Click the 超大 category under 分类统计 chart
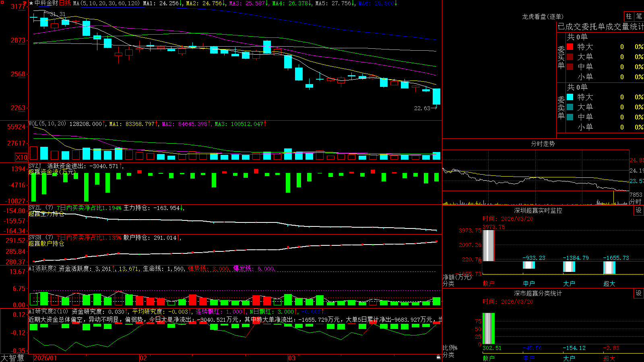 pos(609,358)
